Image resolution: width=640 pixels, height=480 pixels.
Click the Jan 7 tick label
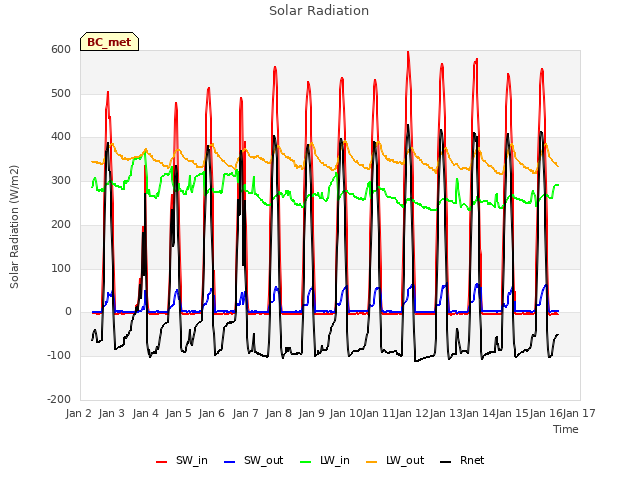coord(245,413)
